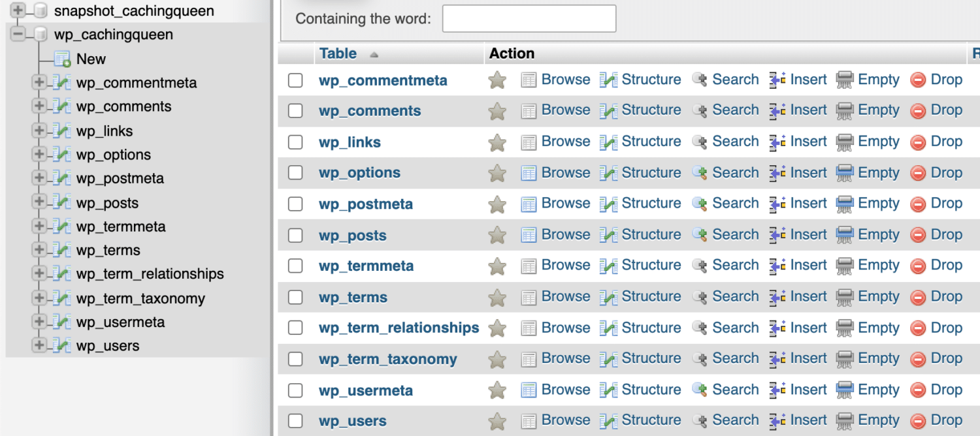The image size is (980, 436).
Task: Click the Browse icon for wp_posts
Action: point(529,234)
